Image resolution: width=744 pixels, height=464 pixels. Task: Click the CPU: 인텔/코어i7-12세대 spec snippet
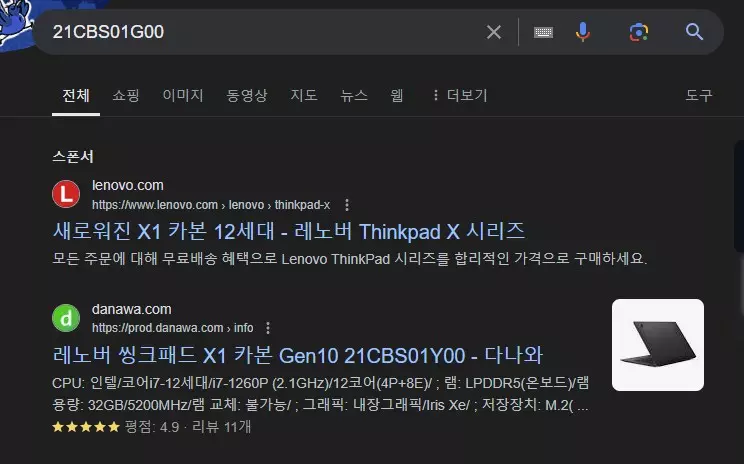(320, 394)
